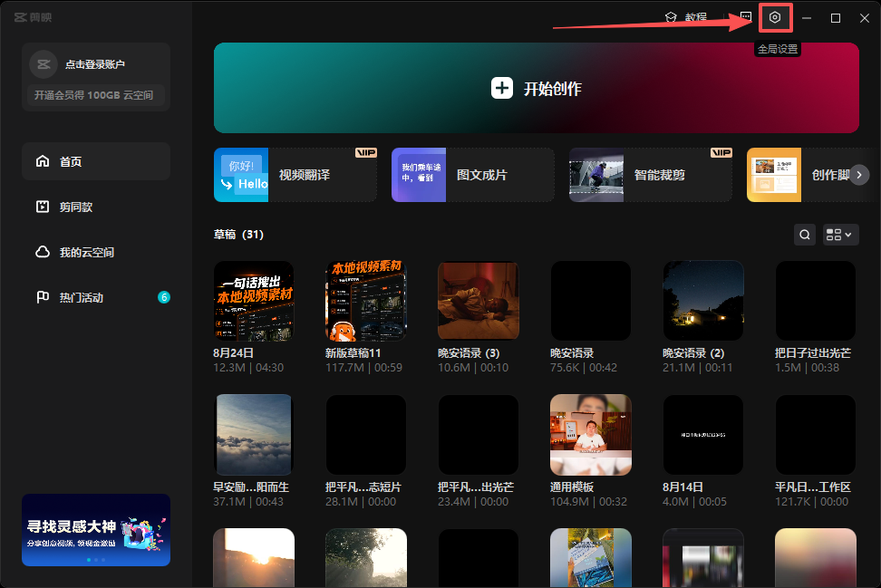Open the 教程 tutorial link
This screenshot has height=588, width=881.
click(686, 17)
